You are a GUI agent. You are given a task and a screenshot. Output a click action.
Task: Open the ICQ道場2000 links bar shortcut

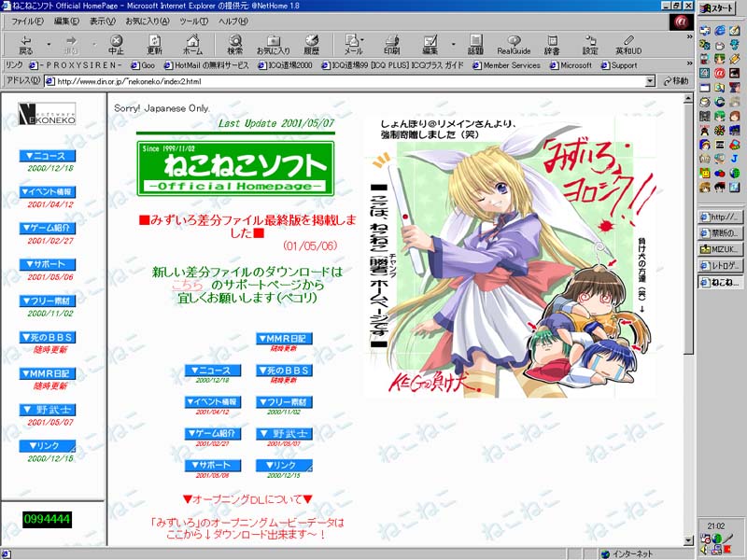pyautogui.click(x=285, y=65)
